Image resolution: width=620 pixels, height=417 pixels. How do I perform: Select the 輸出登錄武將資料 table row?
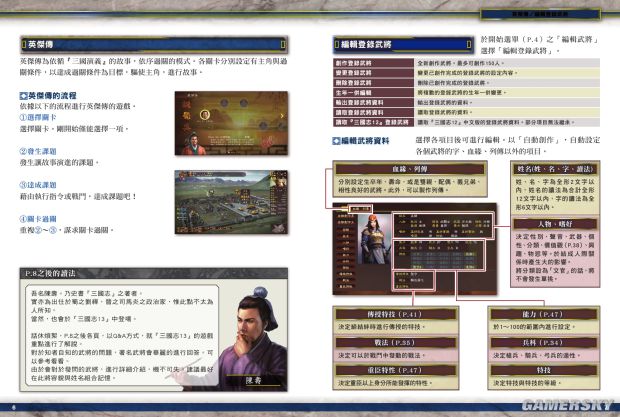pos(467,103)
